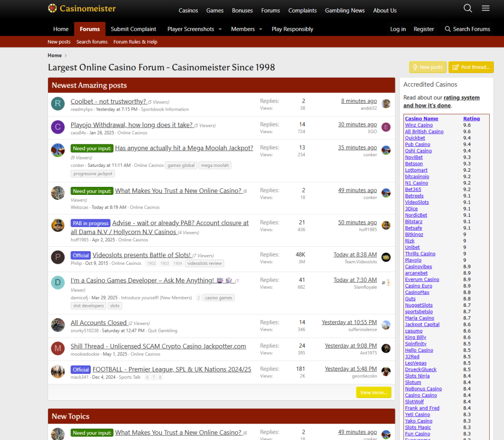Viewport: 504px width, 440px height.
Task: Select the Forums tab
Action: click(x=90, y=29)
